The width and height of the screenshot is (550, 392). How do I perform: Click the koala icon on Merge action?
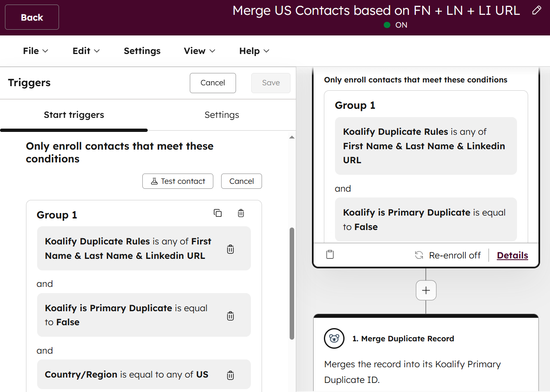(334, 338)
